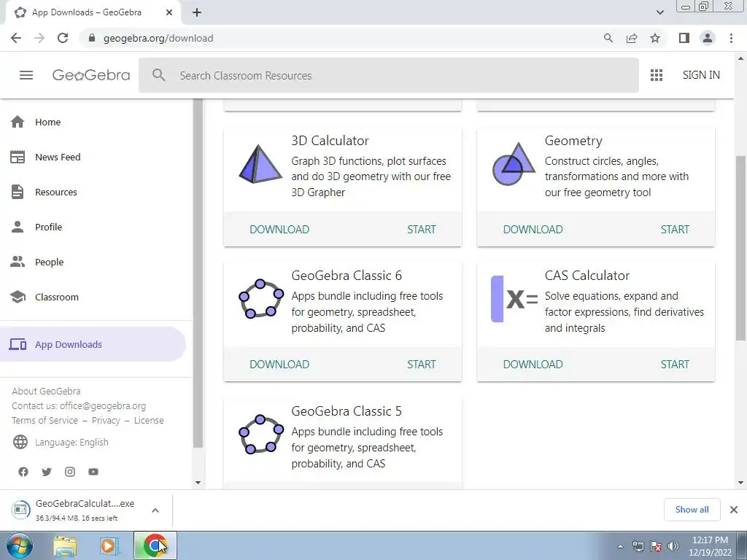Click Show all downloads
The image size is (747, 560).
(x=692, y=510)
